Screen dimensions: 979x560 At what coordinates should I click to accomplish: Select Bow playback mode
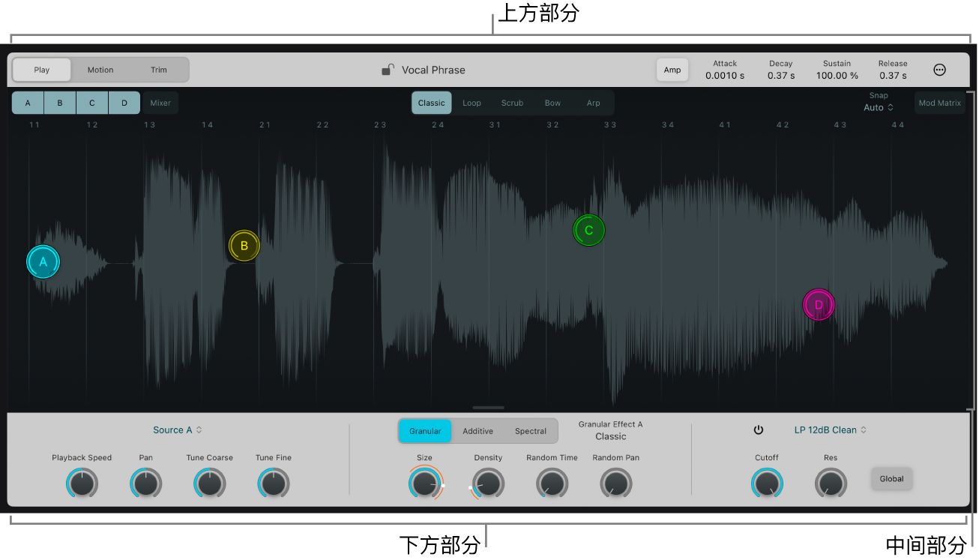553,103
